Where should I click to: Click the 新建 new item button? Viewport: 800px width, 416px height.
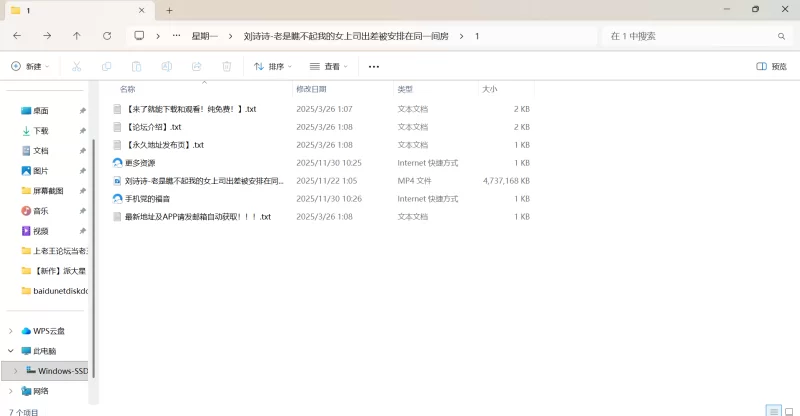(x=30, y=67)
